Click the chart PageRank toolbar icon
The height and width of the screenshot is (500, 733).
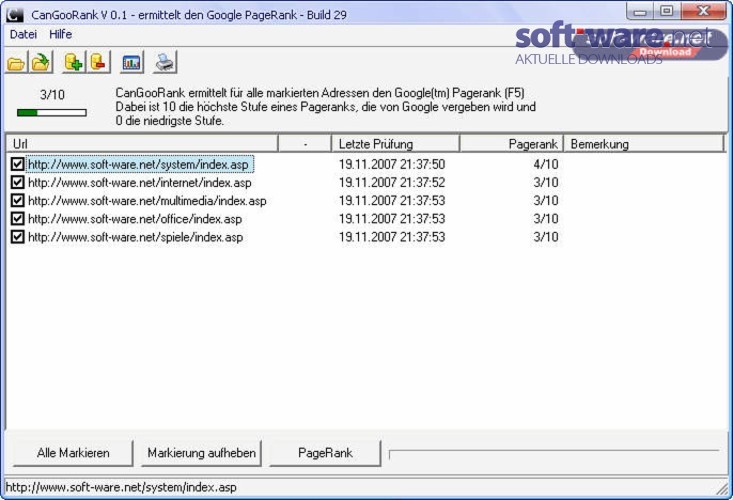pos(131,63)
